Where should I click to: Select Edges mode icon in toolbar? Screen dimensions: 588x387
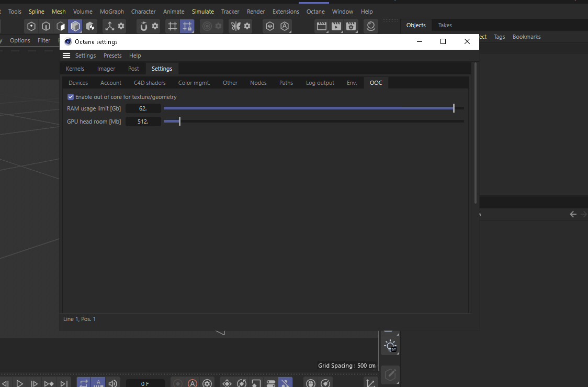point(46,26)
